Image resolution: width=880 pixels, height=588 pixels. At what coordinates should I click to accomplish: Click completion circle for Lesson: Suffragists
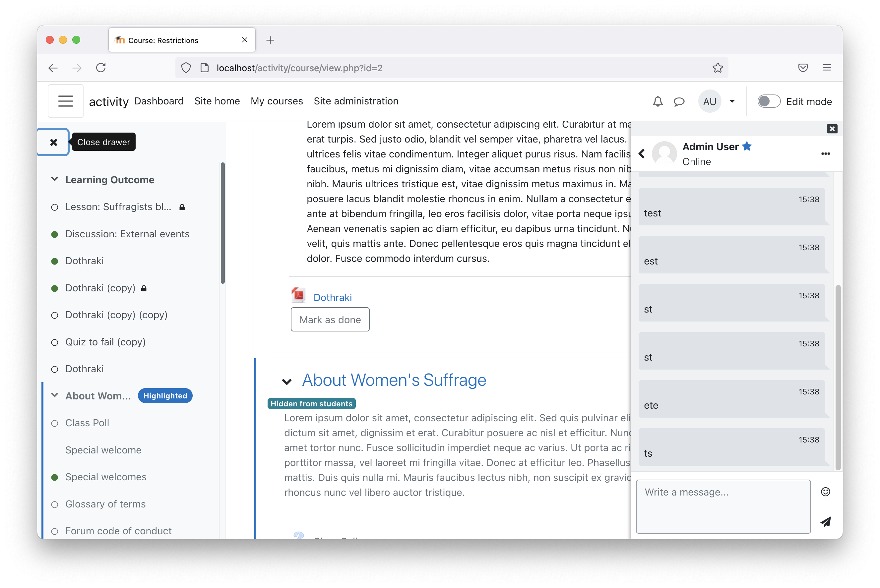[x=55, y=207]
